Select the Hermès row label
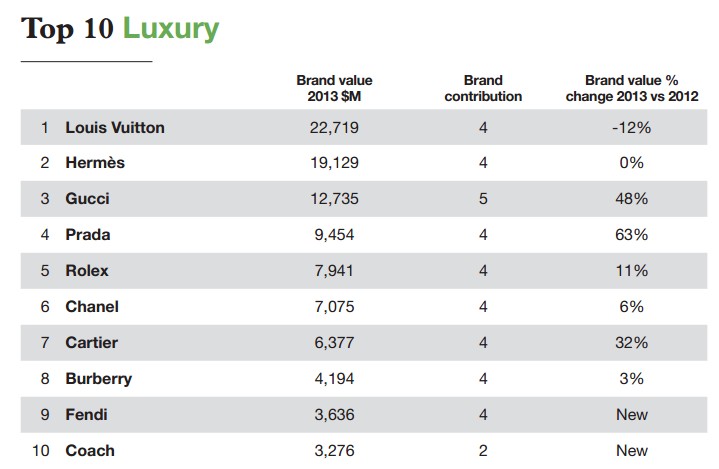 pyautogui.click(x=95, y=163)
